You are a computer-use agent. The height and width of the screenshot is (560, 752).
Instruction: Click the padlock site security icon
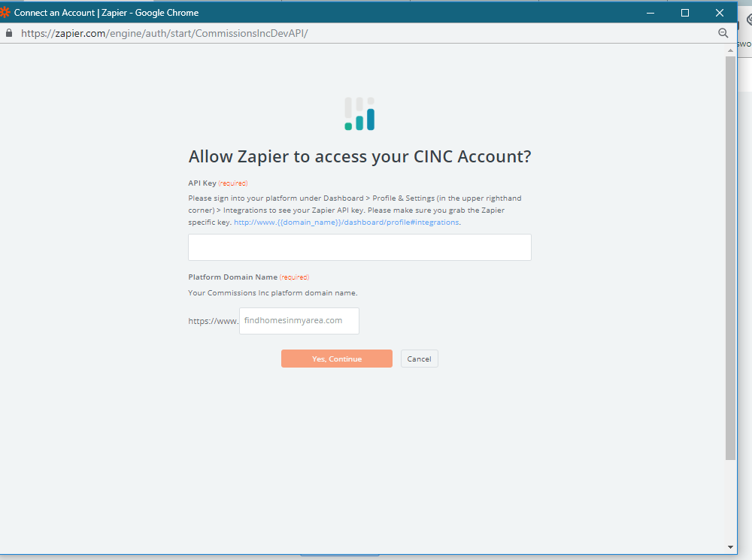point(8,33)
